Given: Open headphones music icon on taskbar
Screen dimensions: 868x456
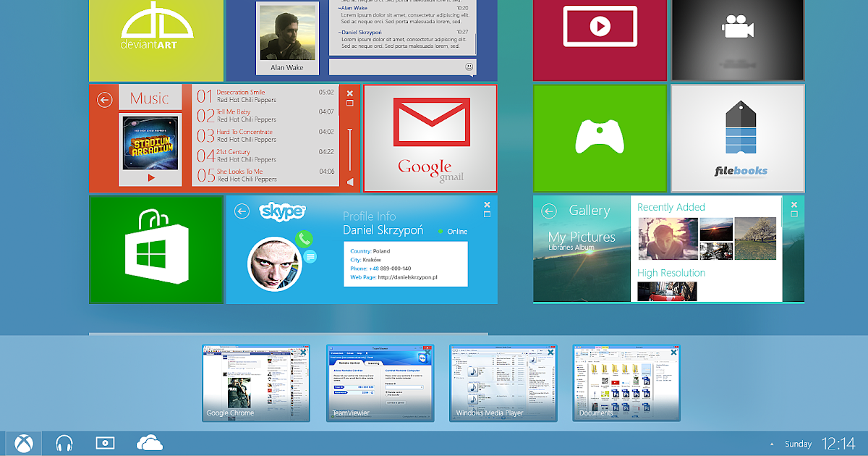Looking at the screenshot, I should click(x=64, y=443).
